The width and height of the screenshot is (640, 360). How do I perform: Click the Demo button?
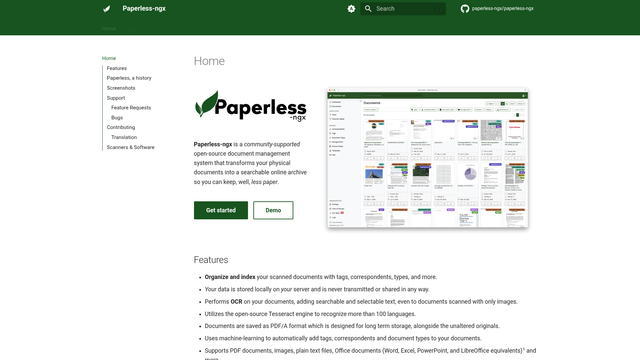tap(273, 210)
